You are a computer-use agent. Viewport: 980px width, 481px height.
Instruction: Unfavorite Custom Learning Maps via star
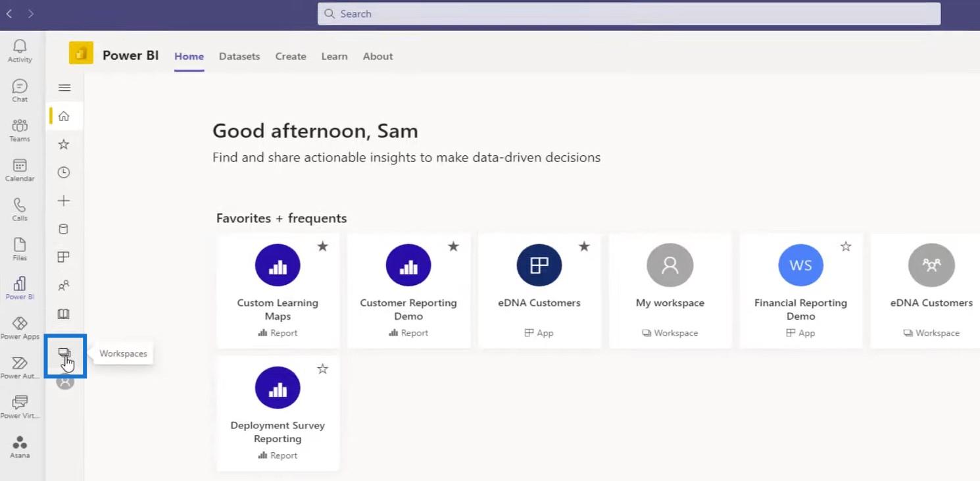[x=322, y=246]
